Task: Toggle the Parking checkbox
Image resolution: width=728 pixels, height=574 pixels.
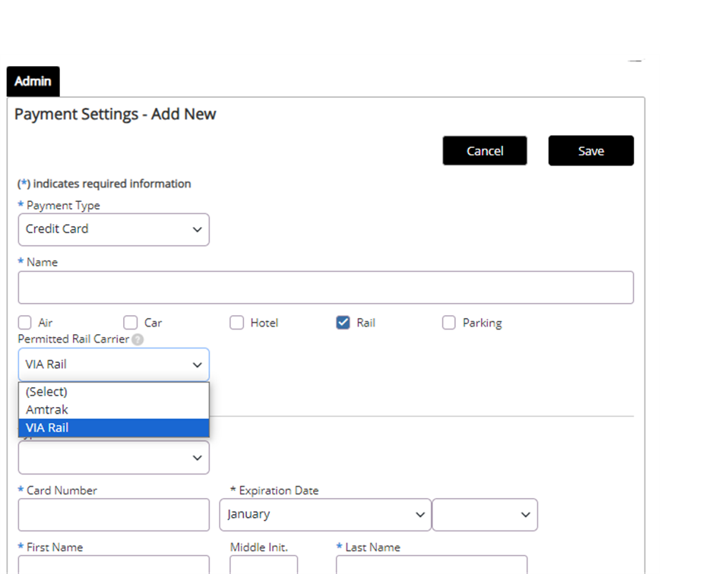Action: 449,323
